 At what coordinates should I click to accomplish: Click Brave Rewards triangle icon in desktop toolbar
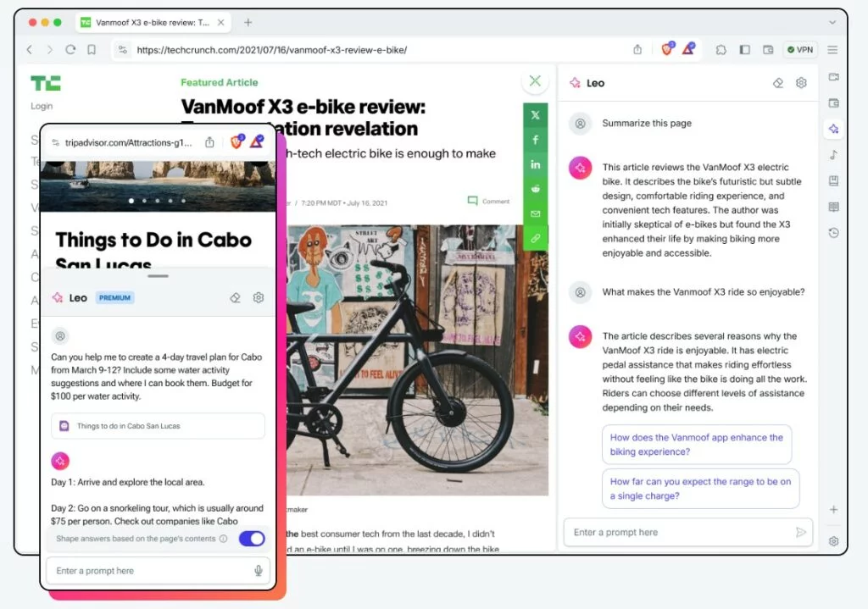click(x=688, y=50)
